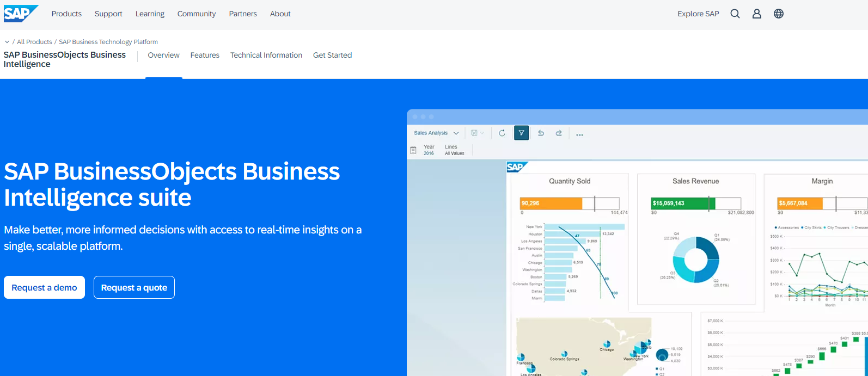
Task: Click the filter icon in dashboard toolbar
Action: click(521, 133)
